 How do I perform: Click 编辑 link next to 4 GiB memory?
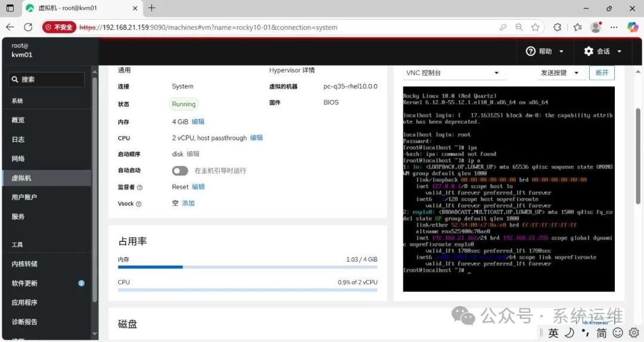[198, 122]
